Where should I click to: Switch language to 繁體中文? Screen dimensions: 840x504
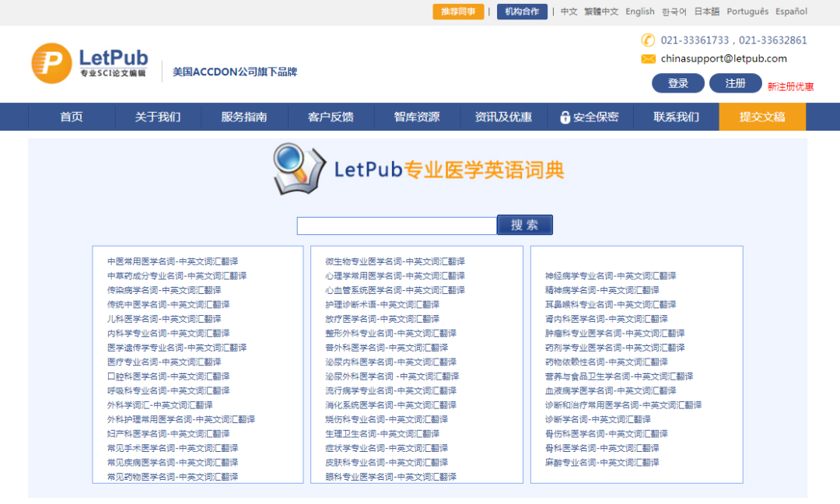pos(601,11)
